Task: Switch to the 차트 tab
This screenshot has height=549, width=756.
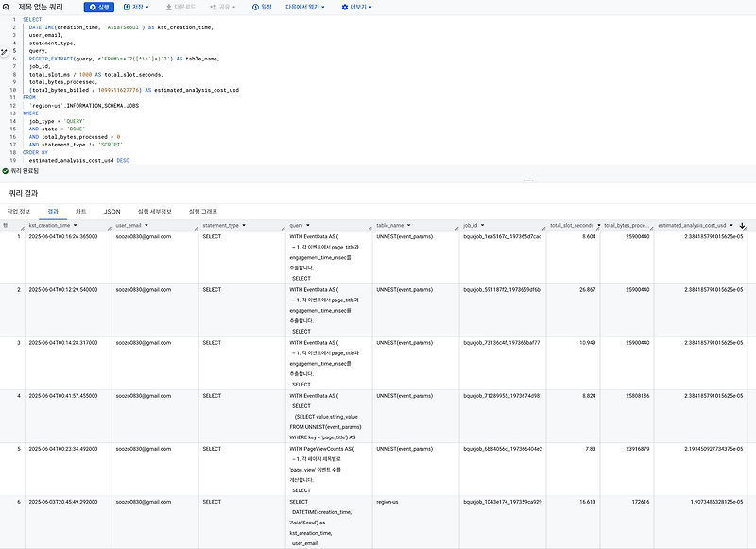Action: point(81,212)
